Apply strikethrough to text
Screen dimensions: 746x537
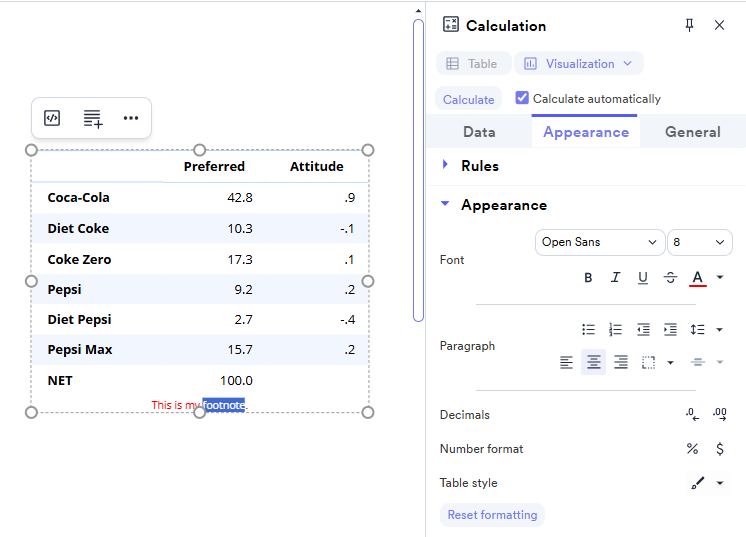pyautogui.click(x=670, y=278)
